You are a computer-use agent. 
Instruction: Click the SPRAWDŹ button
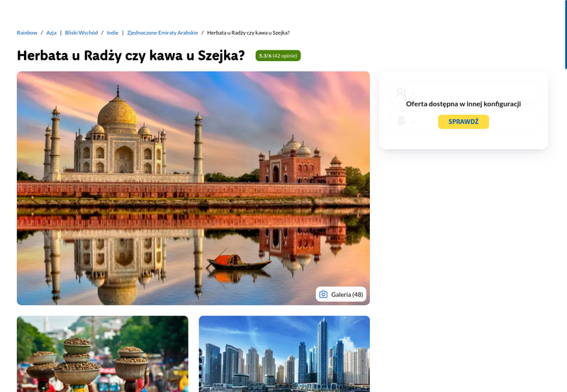pyautogui.click(x=464, y=121)
